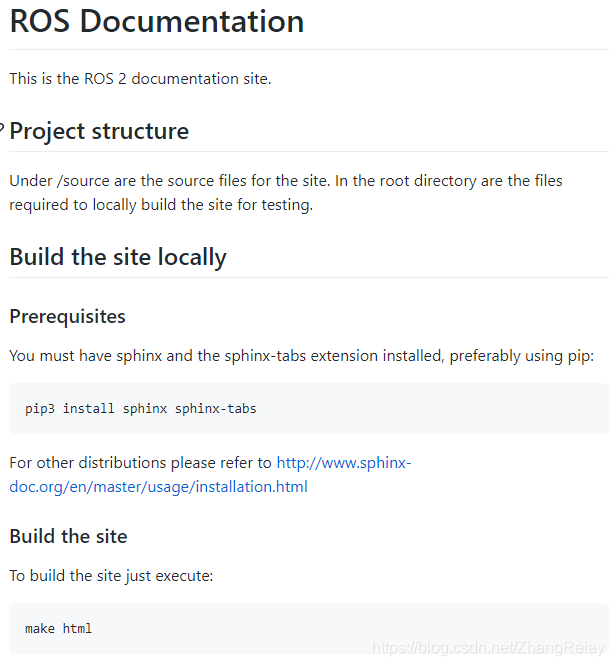The height and width of the screenshot is (666, 614).
Task: Click the 'Project structure' heading
Action: click(x=99, y=131)
